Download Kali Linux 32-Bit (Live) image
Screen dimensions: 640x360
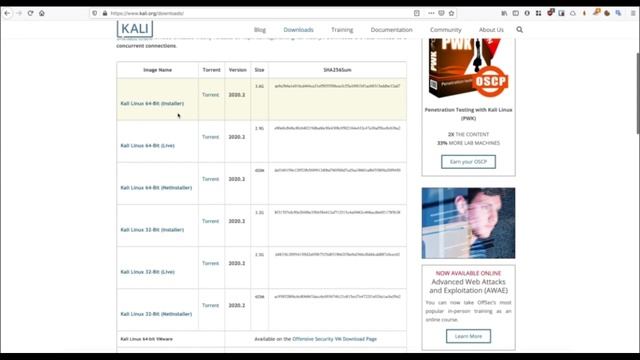[147, 271]
